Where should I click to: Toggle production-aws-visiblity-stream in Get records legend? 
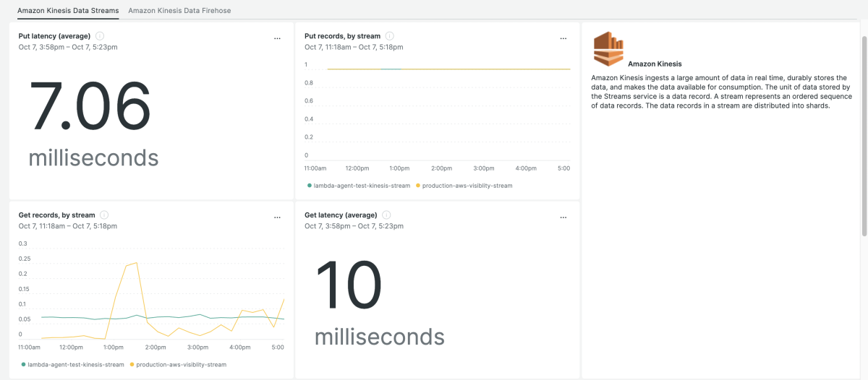click(181, 365)
